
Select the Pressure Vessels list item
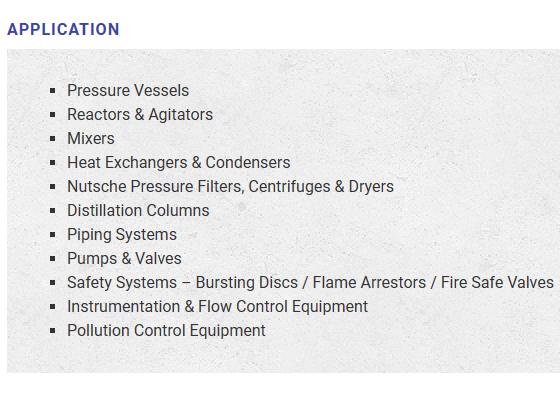coord(128,90)
